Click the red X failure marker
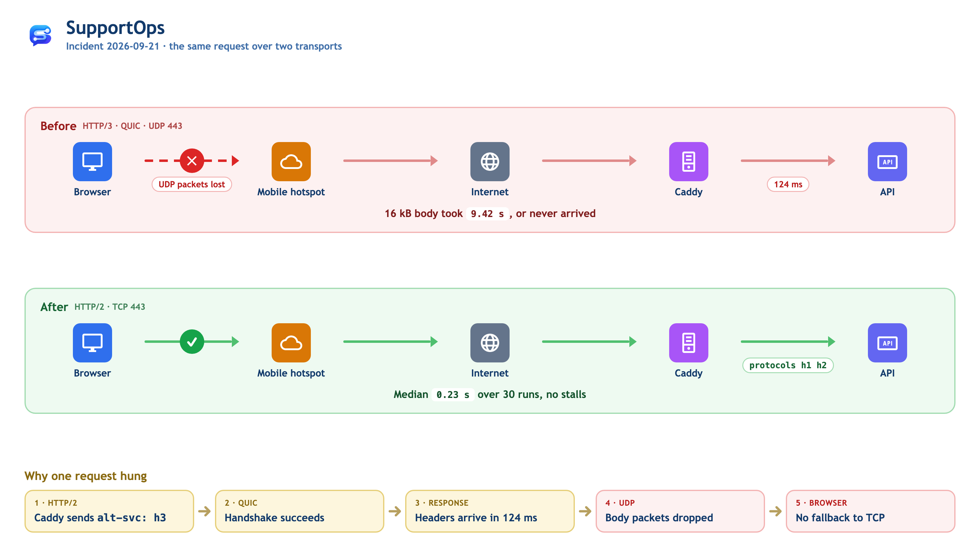 click(x=192, y=161)
